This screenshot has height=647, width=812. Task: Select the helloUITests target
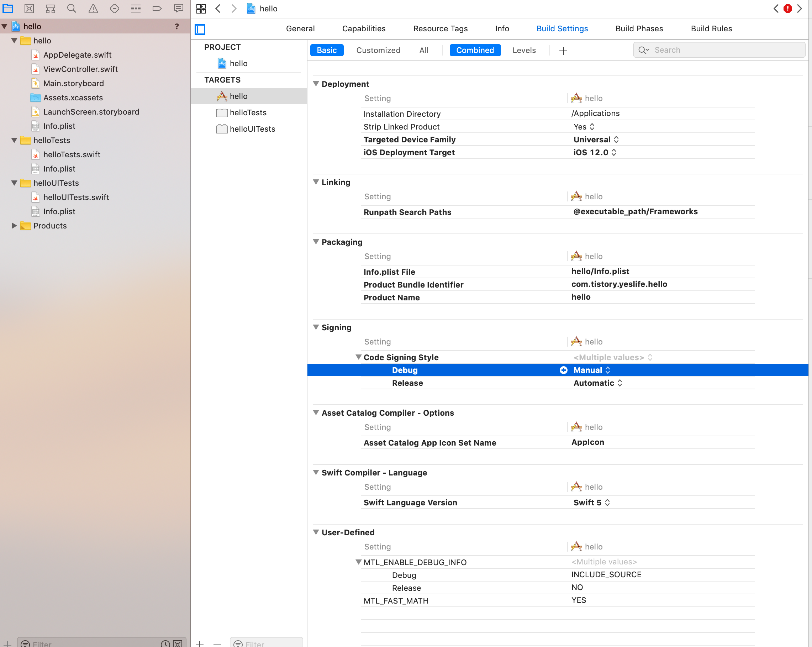(x=252, y=129)
